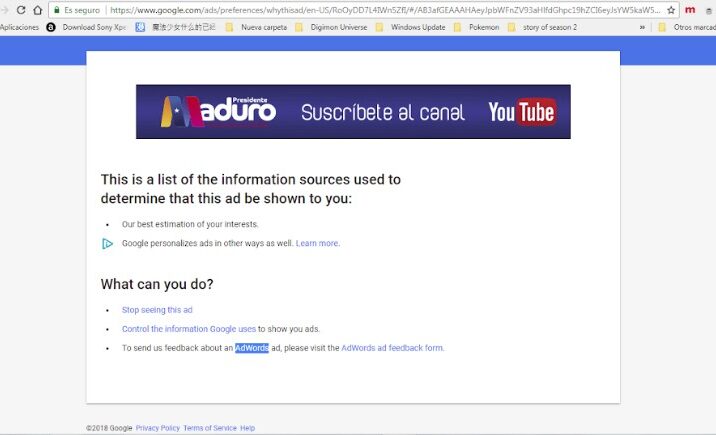This screenshot has height=435, width=716.
Task: Click 'Our best estimation of your interests' text
Action: click(x=190, y=224)
